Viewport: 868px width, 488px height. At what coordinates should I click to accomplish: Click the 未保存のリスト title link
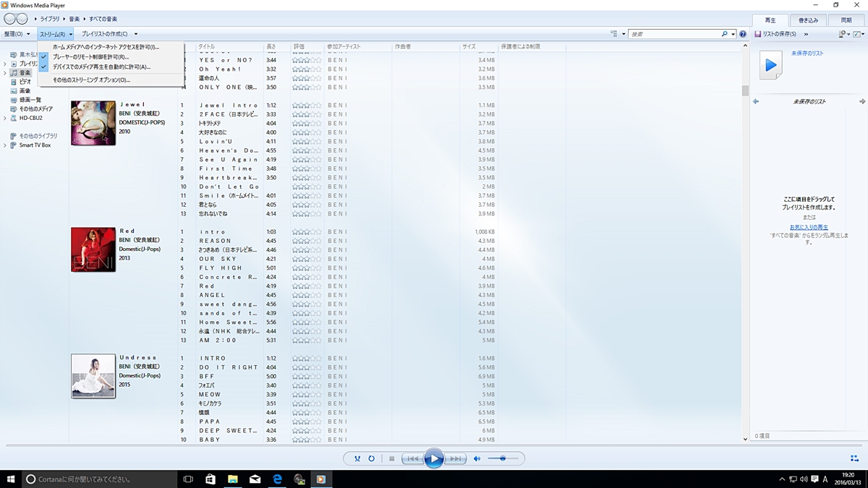click(807, 53)
